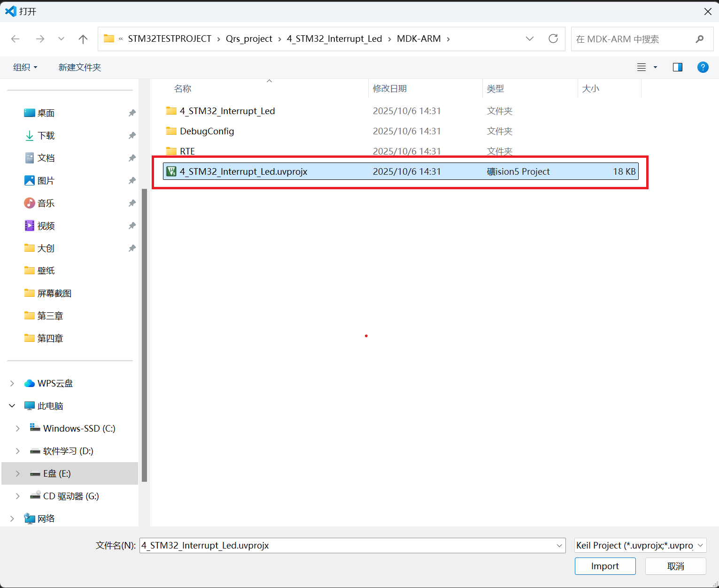Click the 新建文件夹 button
Viewport: 719px width, 588px height.
80,67
